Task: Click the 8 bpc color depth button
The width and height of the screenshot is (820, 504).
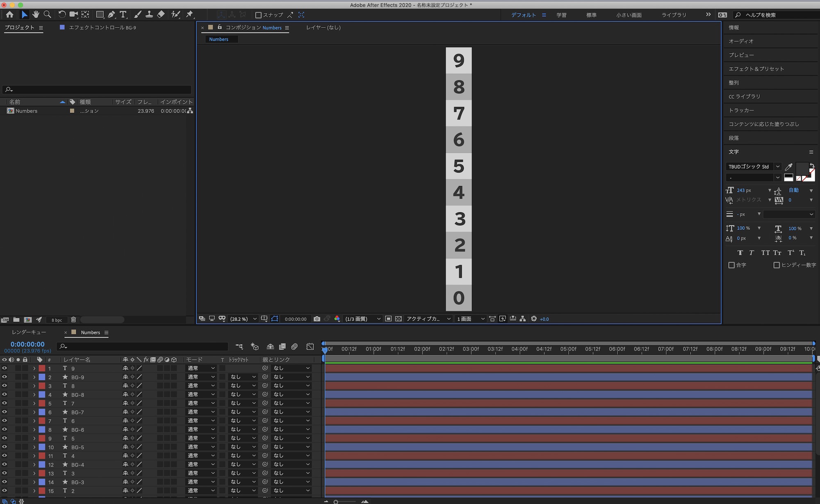Action: click(x=57, y=320)
